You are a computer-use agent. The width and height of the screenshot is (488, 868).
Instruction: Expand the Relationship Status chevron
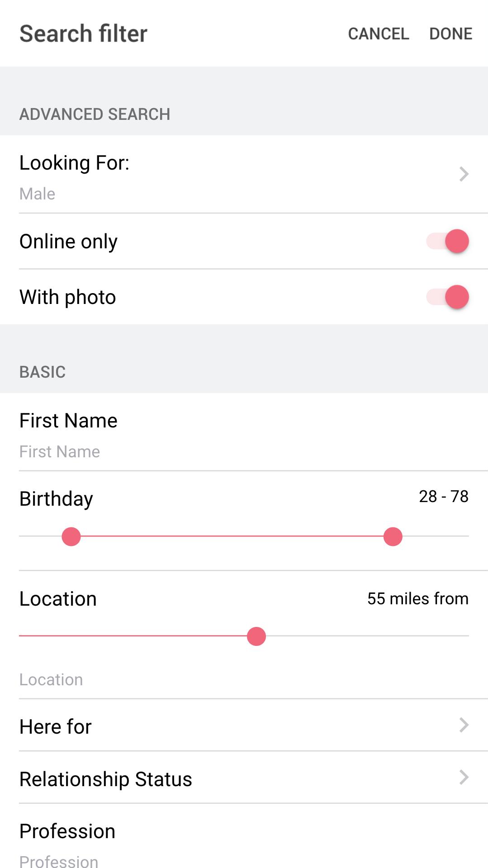464,778
